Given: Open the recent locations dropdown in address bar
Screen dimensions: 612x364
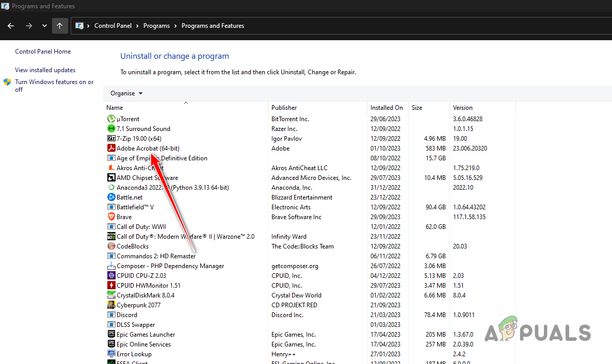Looking at the screenshot, I should [x=44, y=25].
